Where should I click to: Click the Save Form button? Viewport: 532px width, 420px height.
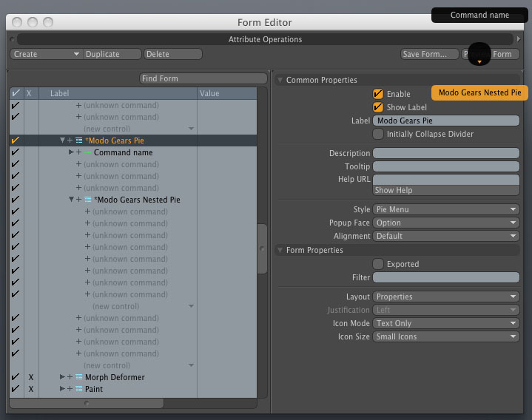(x=429, y=54)
